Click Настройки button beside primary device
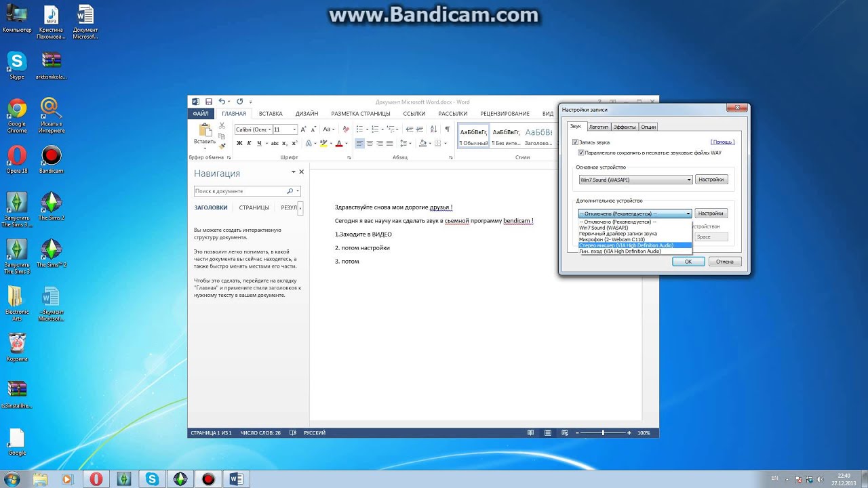Viewport: 868px width, 488px height. click(711, 180)
